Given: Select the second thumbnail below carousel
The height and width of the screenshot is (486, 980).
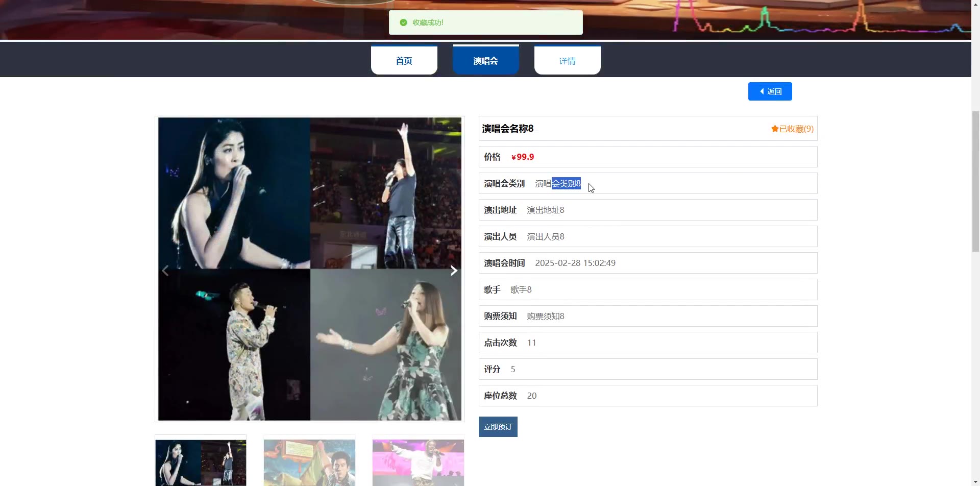Looking at the screenshot, I should 309,462.
